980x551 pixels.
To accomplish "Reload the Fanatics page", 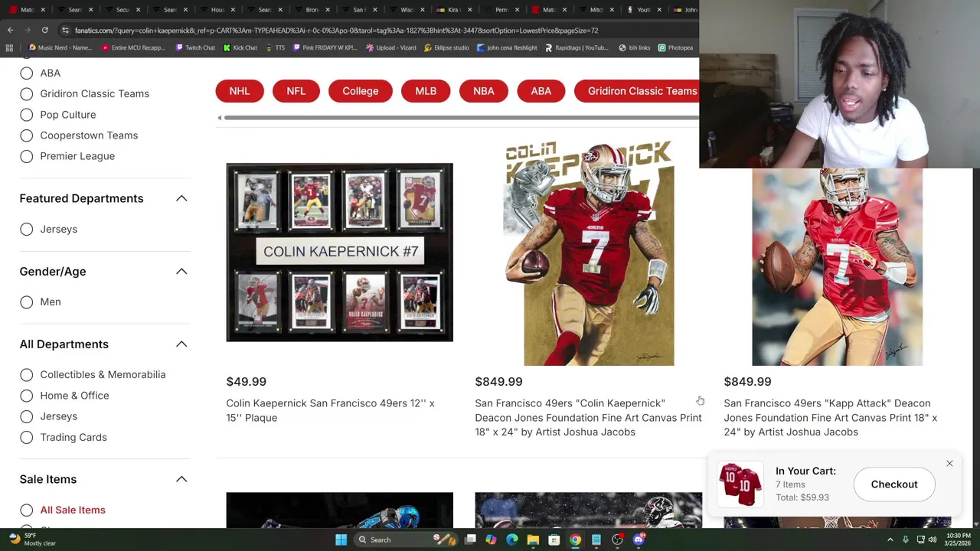I will (x=44, y=30).
